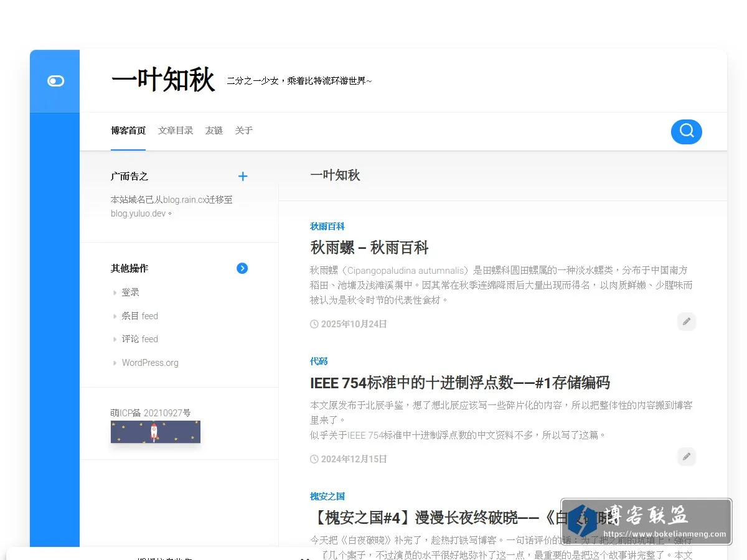Collapse 其他操作 via its arrow icon
The width and height of the screenshot is (747, 560).
(243, 268)
